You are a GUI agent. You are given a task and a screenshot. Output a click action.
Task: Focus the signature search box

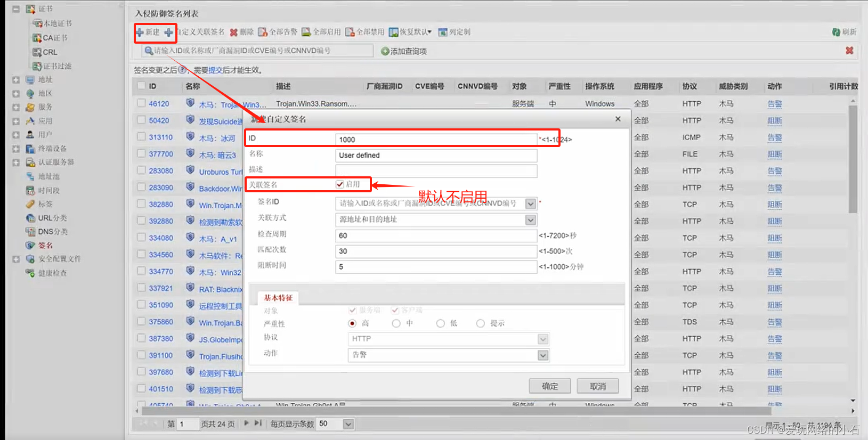coord(258,51)
